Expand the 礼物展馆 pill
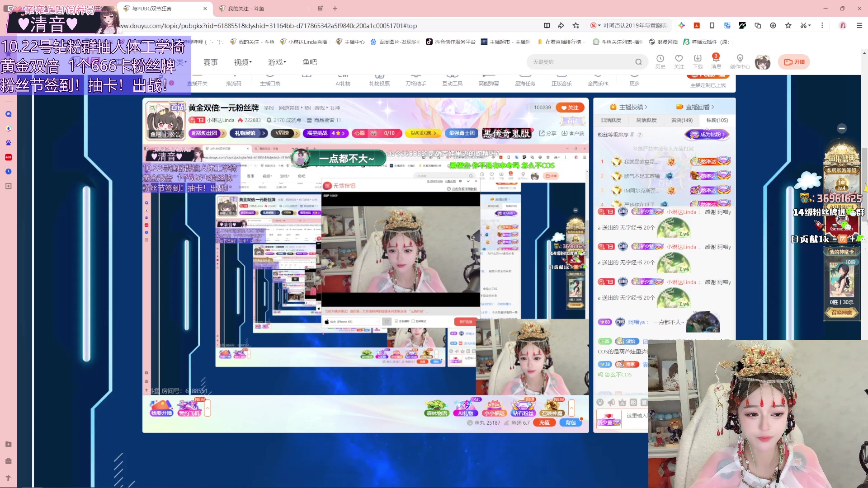Image resolution: width=868 pixels, height=488 pixels. click(x=249, y=133)
